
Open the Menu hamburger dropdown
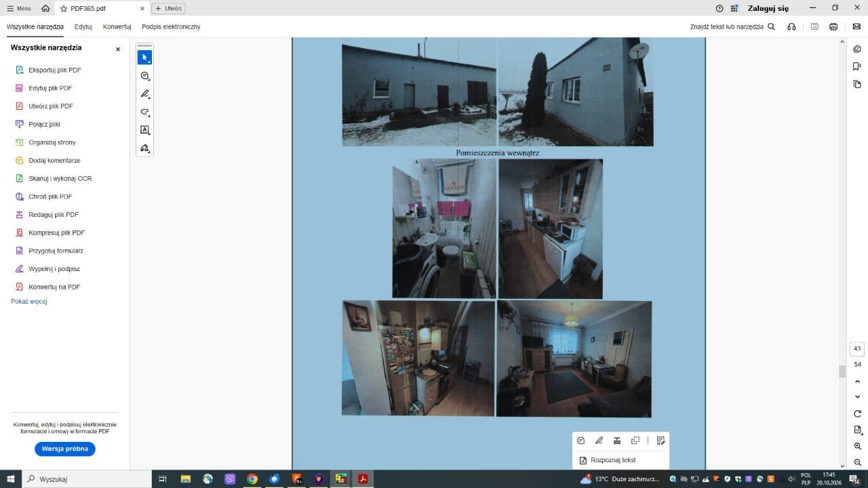[x=19, y=9]
